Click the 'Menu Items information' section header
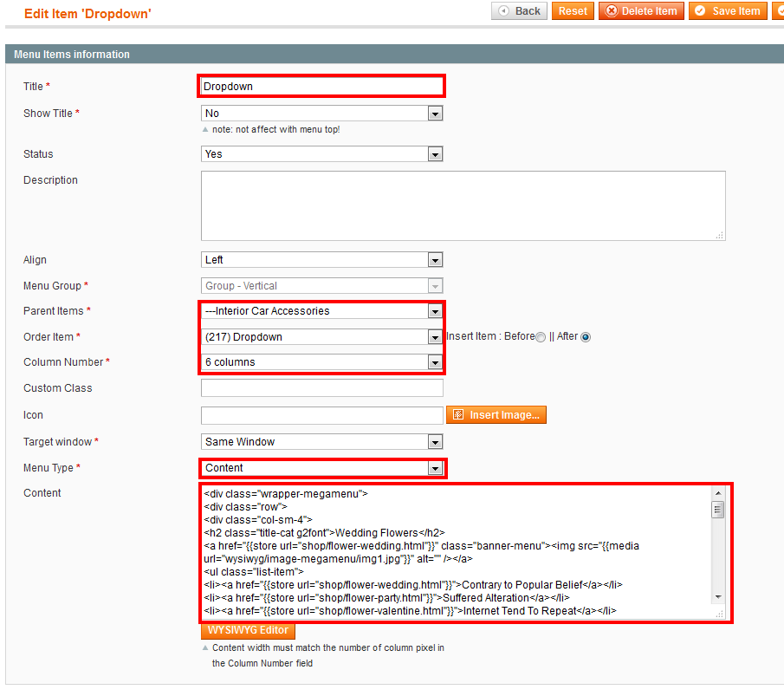Viewport: 784px width, 696px height. coord(72,55)
